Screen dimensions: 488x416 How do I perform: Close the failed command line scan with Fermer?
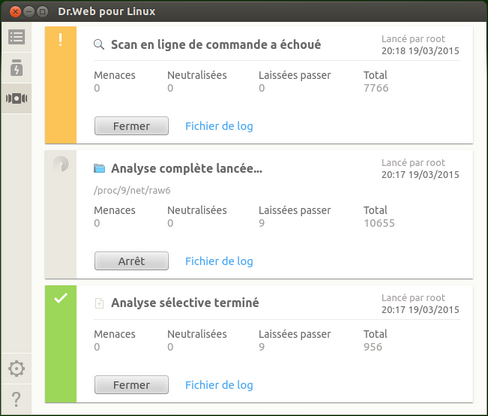tap(131, 126)
